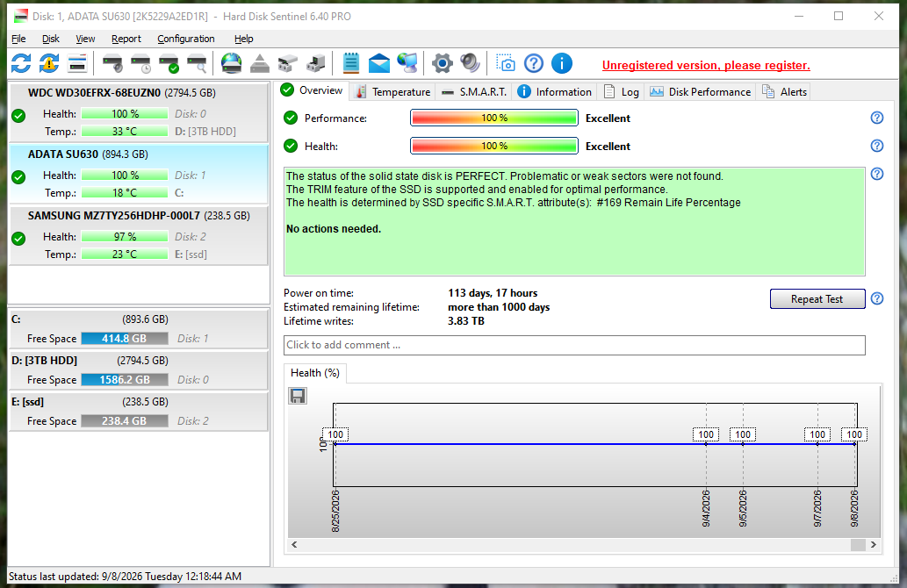Click the "3.83 TB" lifetime writes value
Screen dimensions: 907x588
(465, 321)
